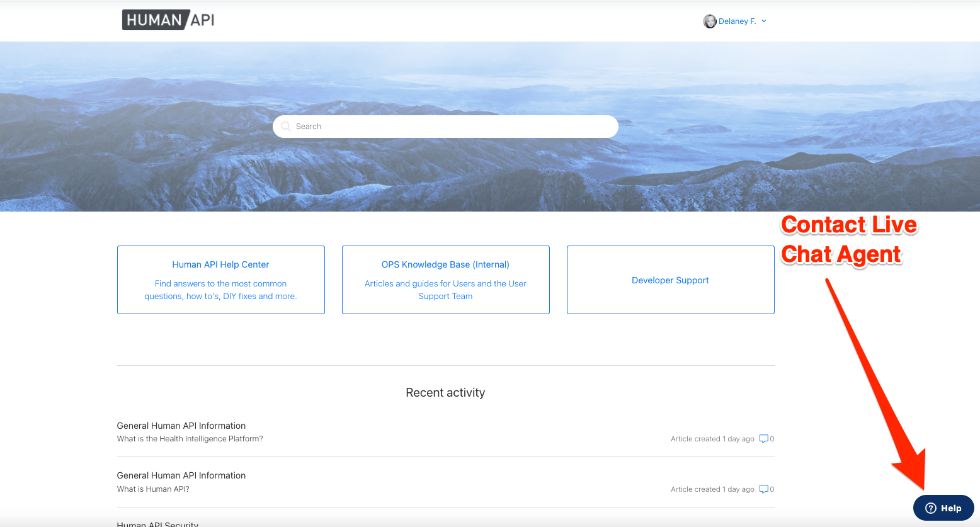Viewport: 980px width, 527px height.
Task: Click comment icon of Health Intelligence article
Action: click(x=764, y=439)
